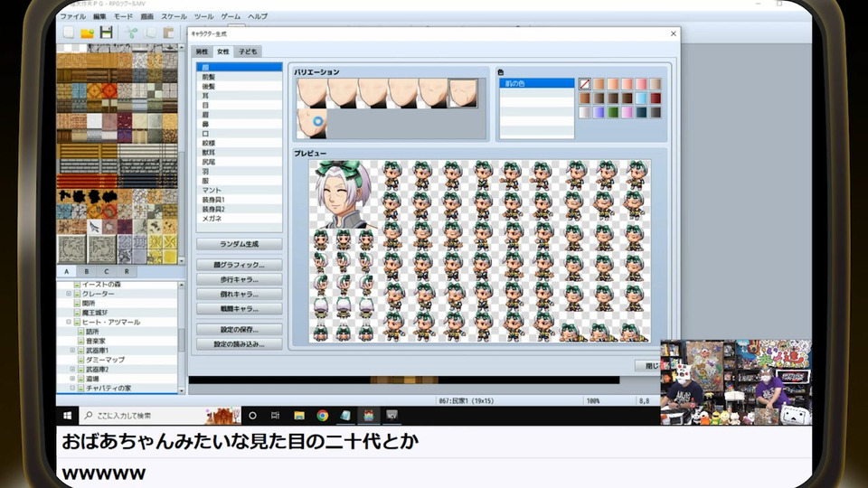Select tileset tab B
This screenshot has height=488, width=868.
click(87, 272)
